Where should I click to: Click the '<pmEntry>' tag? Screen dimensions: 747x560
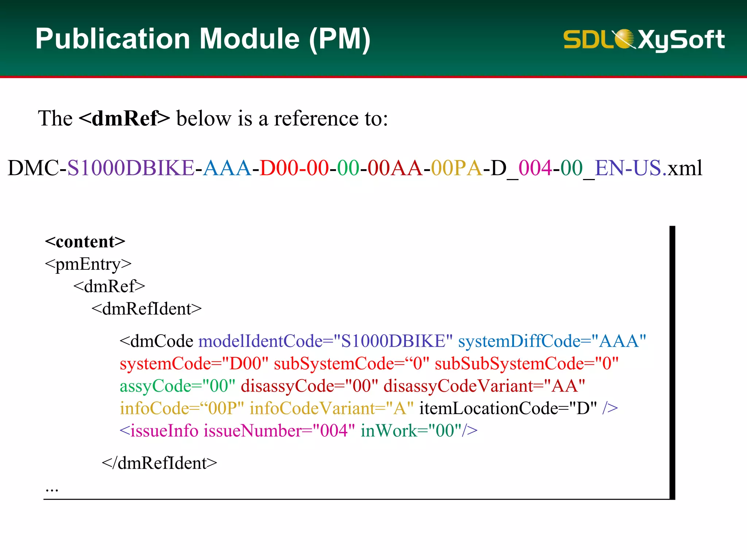88,264
